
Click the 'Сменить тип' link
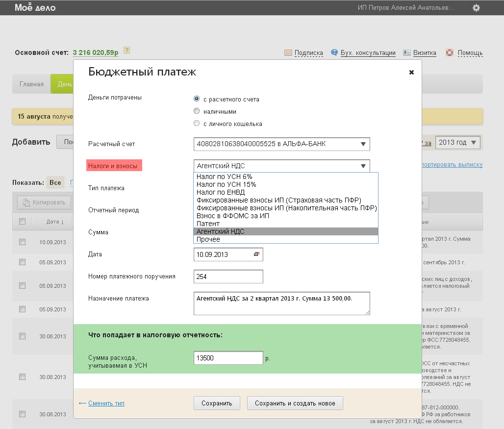point(106,404)
